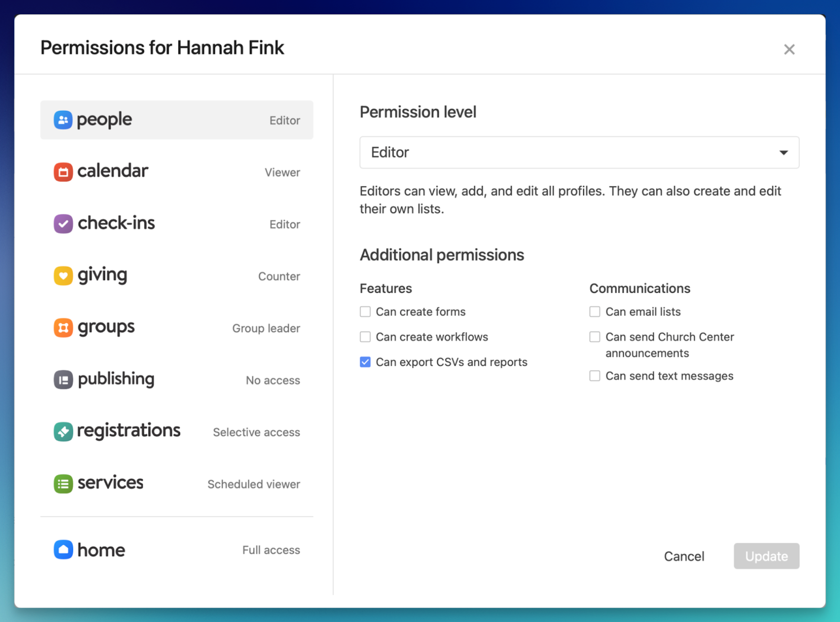Enable the Can create forms checkbox
The image size is (840, 622).
[x=365, y=312]
